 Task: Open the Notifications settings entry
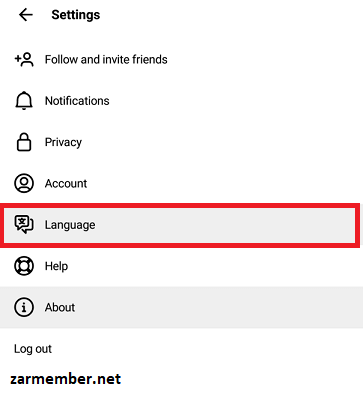(77, 101)
